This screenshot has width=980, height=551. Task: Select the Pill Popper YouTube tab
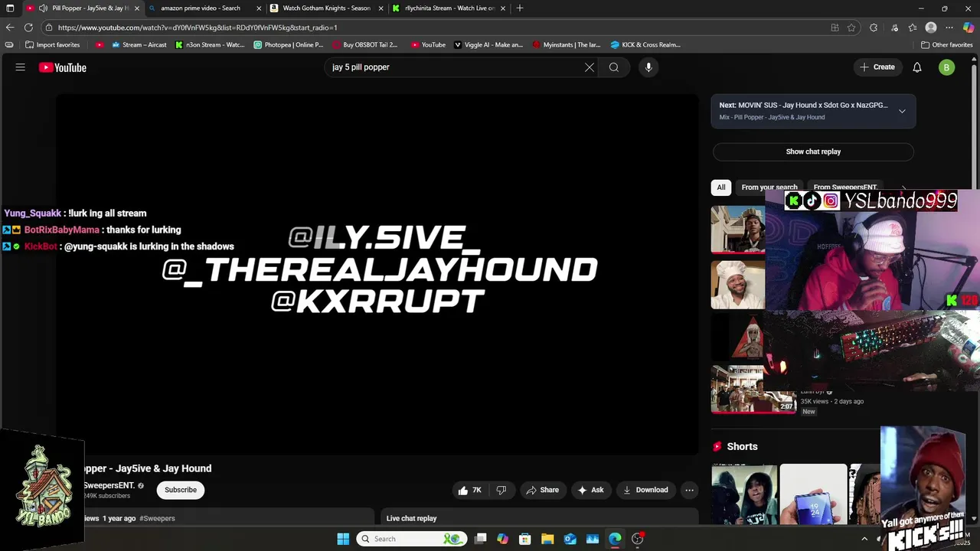point(83,8)
